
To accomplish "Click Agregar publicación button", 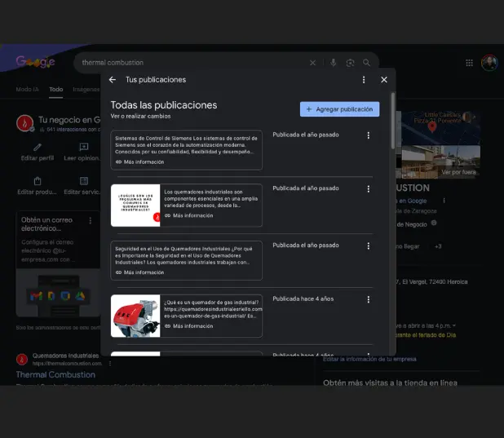I will click(x=339, y=109).
